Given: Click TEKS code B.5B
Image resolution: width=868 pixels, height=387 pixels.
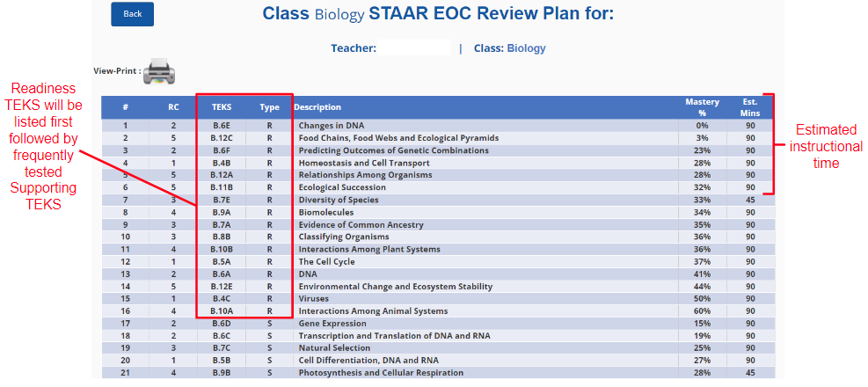Looking at the screenshot, I should [x=222, y=361].
